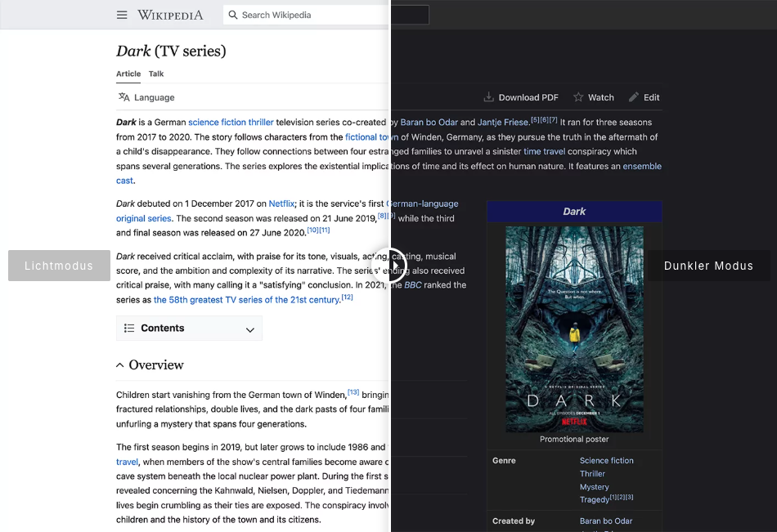Screen dimensions: 777x532
Task: Open the Baran bo Odar intro link
Action: 429,123
